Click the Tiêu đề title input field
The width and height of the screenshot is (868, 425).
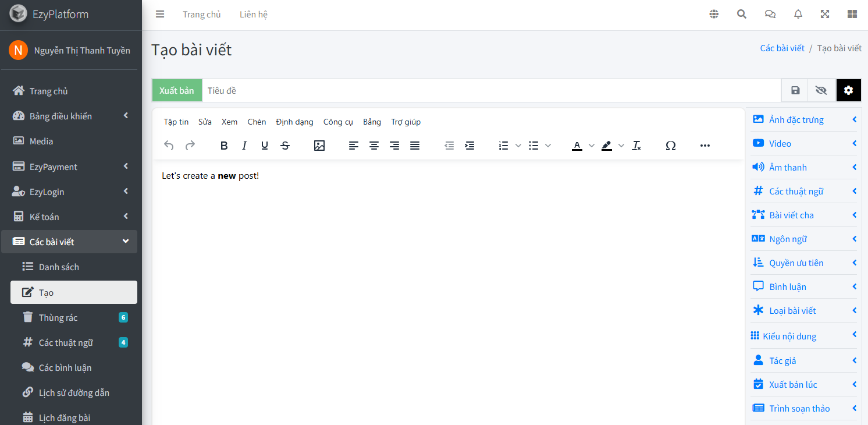(x=491, y=90)
